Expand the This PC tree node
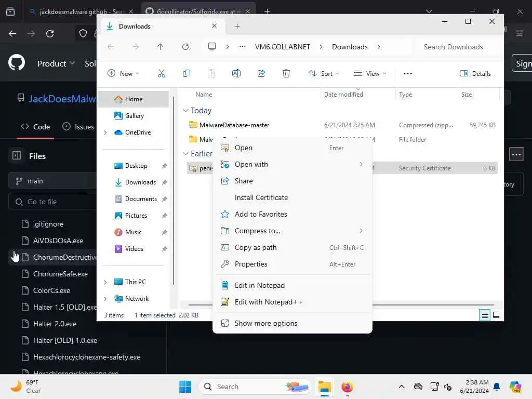Image resolution: width=532 pixels, height=399 pixels. pyautogui.click(x=105, y=282)
